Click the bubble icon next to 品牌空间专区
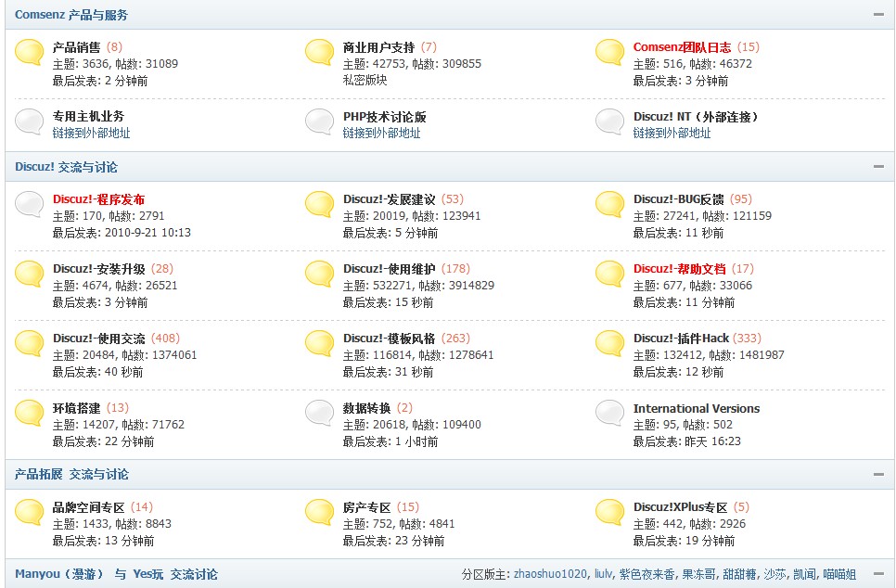896x588 pixels. click(x=29, y=513)
